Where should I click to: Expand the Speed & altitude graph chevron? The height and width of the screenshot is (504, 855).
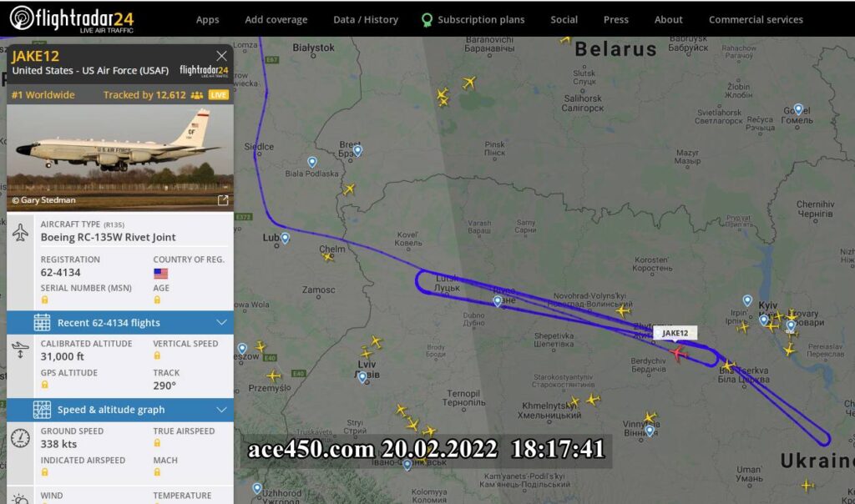tap(221, 410)
